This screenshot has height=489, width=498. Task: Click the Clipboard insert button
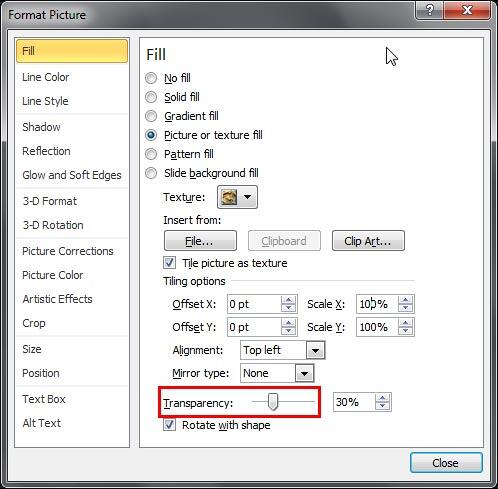[284, 241]
